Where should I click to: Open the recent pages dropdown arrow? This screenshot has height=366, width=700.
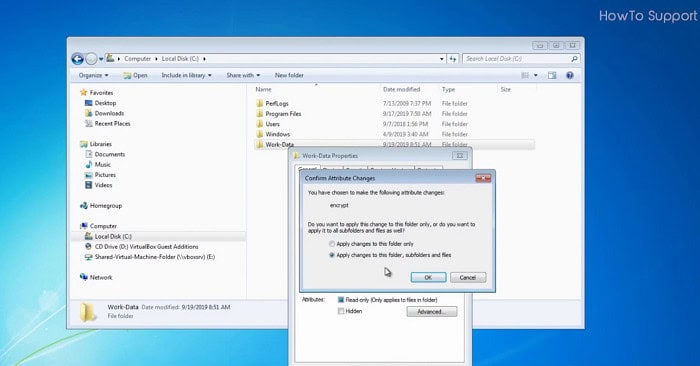[x=101, y=59]
